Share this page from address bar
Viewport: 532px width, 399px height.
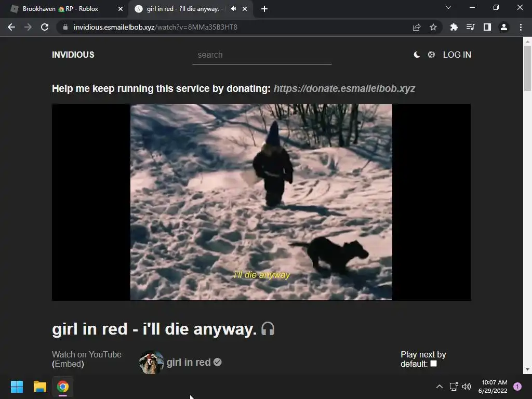point(417,27)
